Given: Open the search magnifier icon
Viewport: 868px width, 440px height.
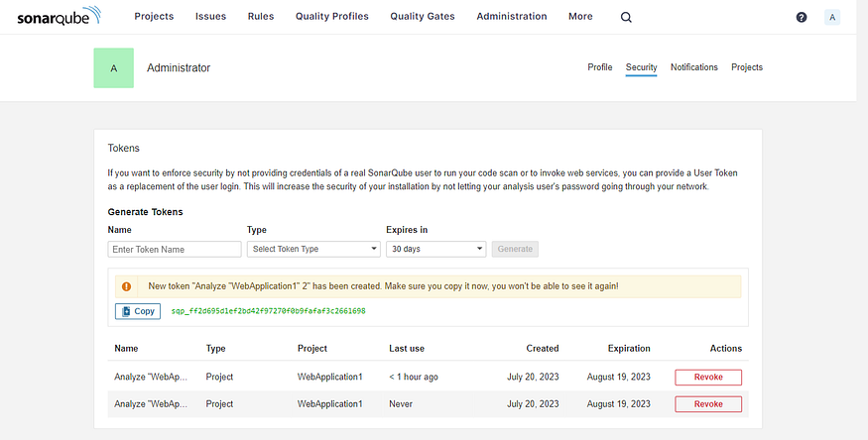Looking at the screenshot, I should pos(625,17).
